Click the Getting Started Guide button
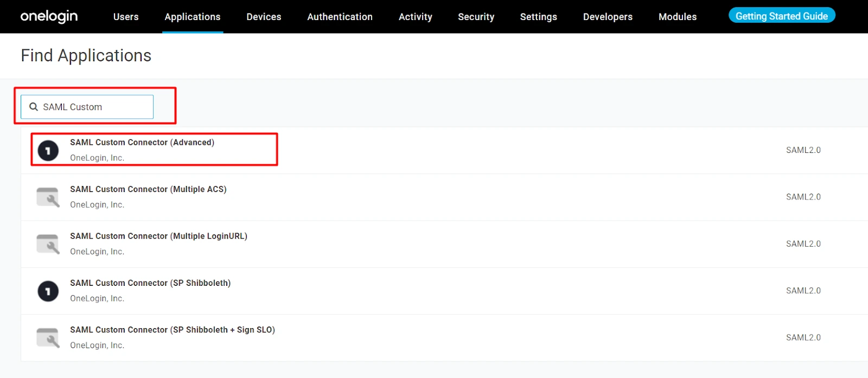The height and width of the screenshot is (378, 868). pyautogui.click(x=782, y=16)
